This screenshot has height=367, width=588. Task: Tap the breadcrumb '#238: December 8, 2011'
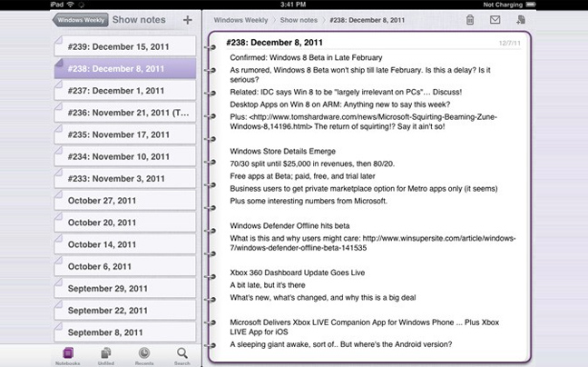coord(367,20)
